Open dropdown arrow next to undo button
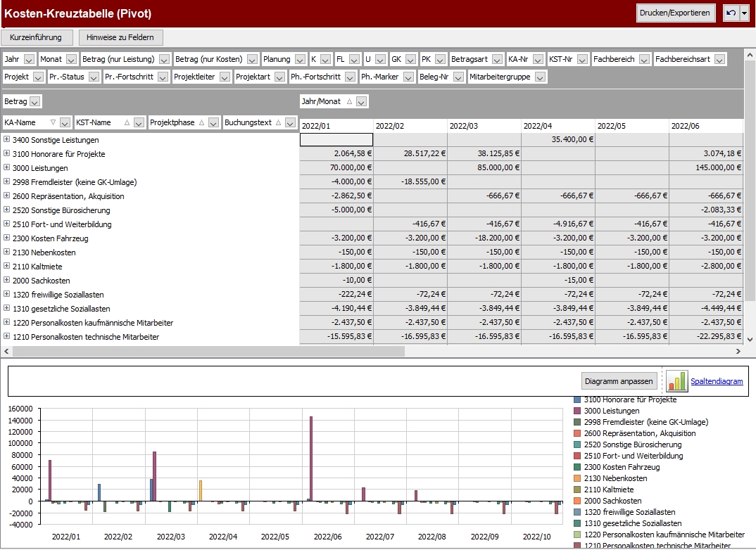The image size is (756, 550). (x=745, y=13)
